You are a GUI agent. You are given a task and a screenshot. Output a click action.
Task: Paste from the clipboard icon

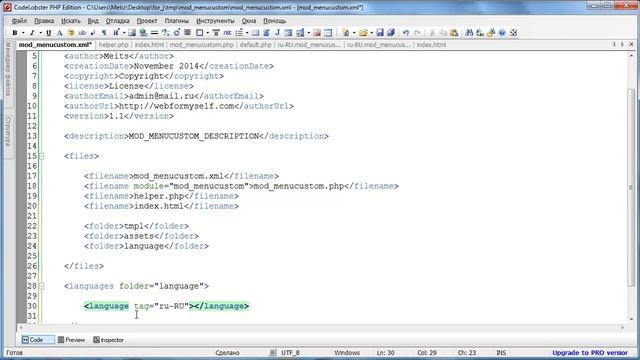tap(454, 33)
